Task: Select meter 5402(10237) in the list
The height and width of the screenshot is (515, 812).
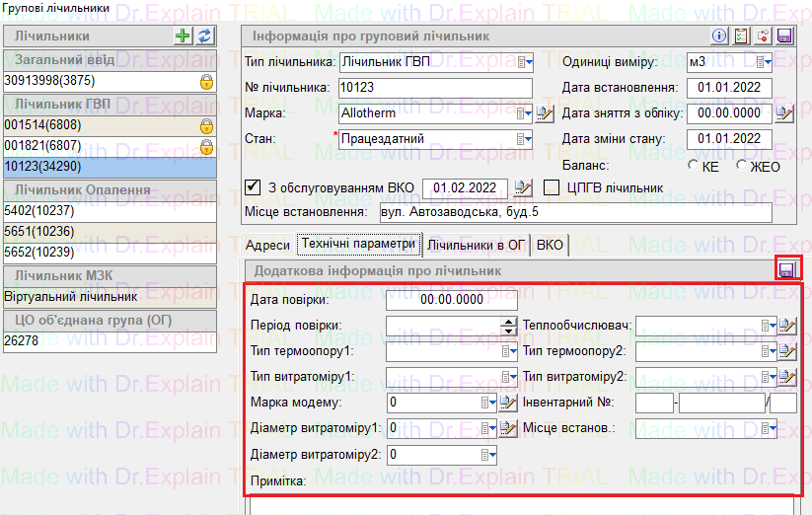Action: pos(109,210)
